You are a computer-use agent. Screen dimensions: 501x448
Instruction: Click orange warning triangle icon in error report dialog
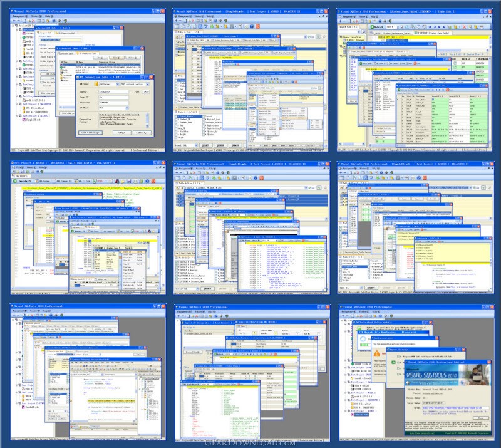point(377,353)
